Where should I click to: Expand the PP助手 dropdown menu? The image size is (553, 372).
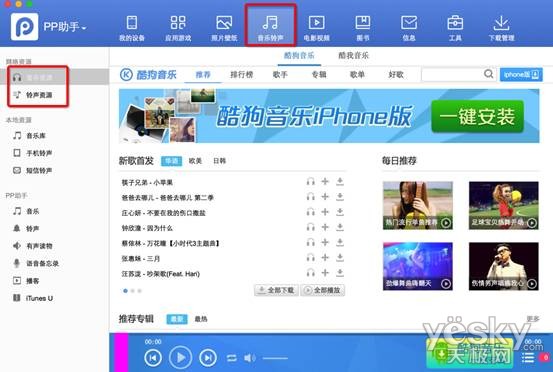(65, 27)
